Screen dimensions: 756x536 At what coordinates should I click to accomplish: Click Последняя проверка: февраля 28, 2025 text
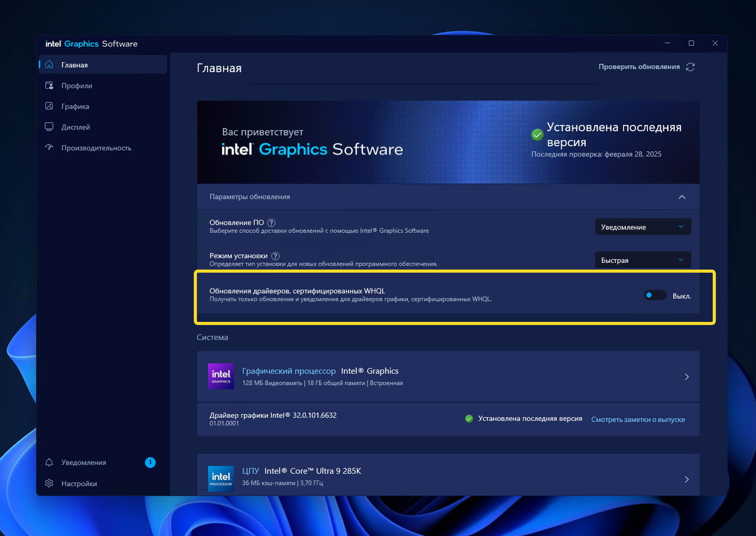(x=596, y=154)
